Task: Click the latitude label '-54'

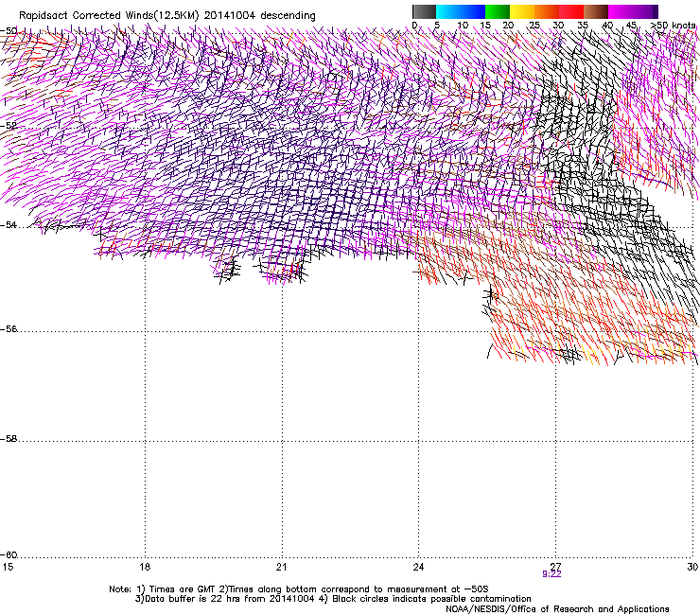Action: pos(9,224)
